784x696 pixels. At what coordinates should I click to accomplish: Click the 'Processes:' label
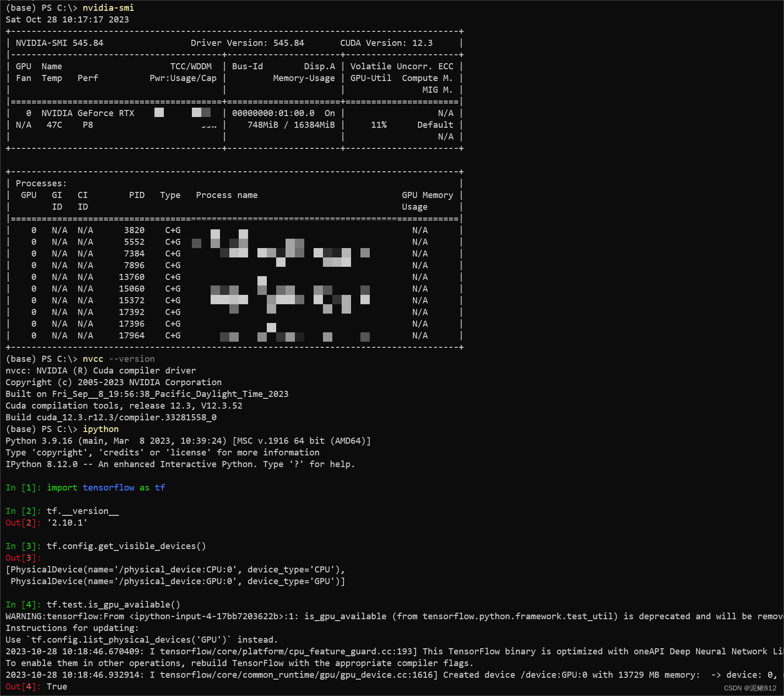tap(41, 183)
